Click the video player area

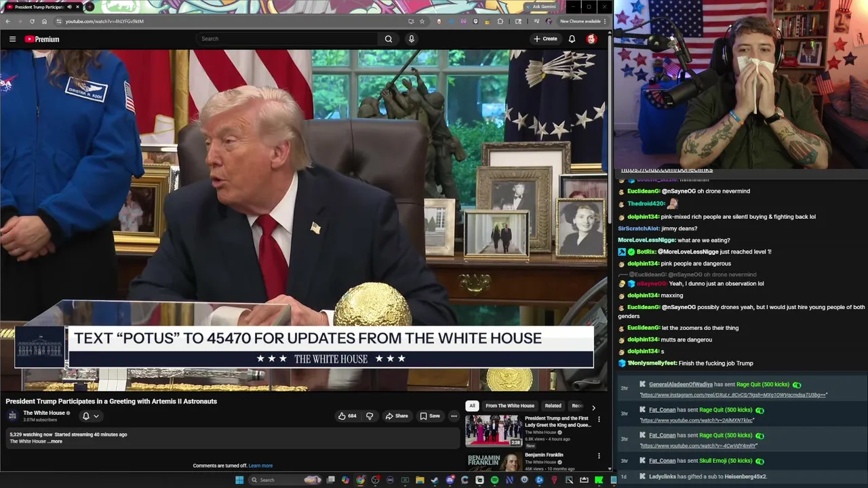click(304, 220)
